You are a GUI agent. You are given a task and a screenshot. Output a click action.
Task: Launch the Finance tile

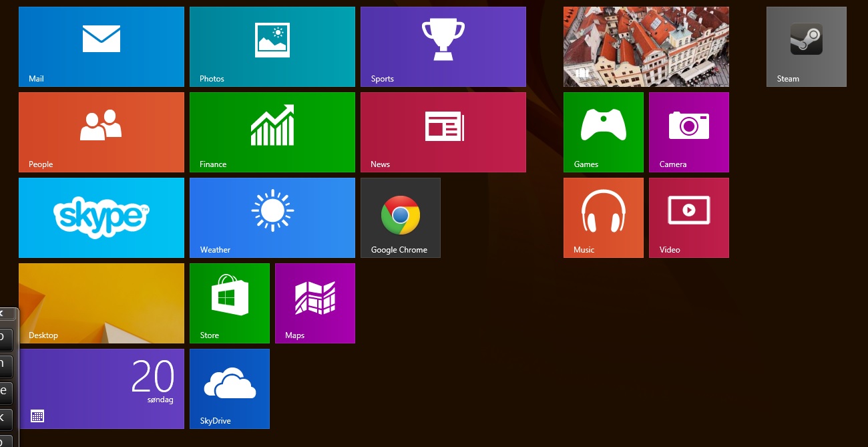coord(272,132)
